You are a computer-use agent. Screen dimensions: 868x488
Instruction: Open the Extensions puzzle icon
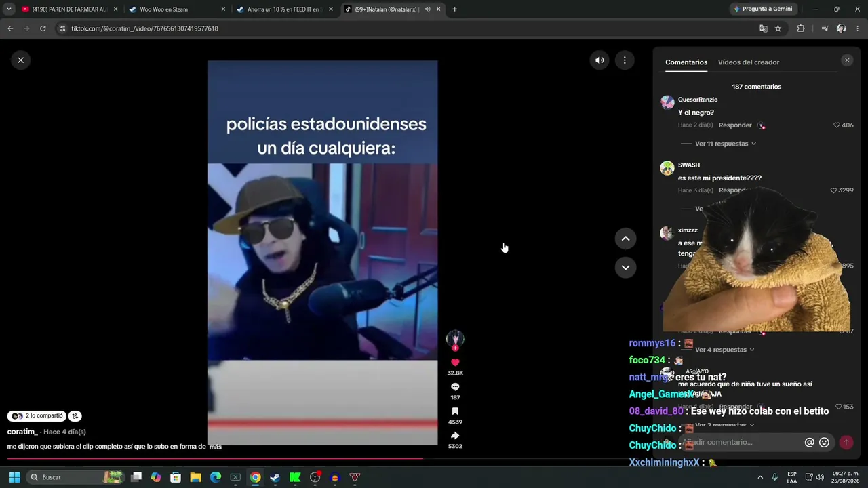(801, 28)
